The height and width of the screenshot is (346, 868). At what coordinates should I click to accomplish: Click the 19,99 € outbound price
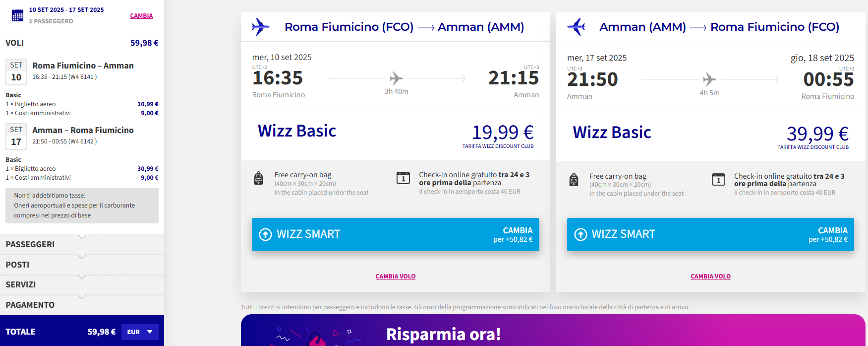pos(503,132)
